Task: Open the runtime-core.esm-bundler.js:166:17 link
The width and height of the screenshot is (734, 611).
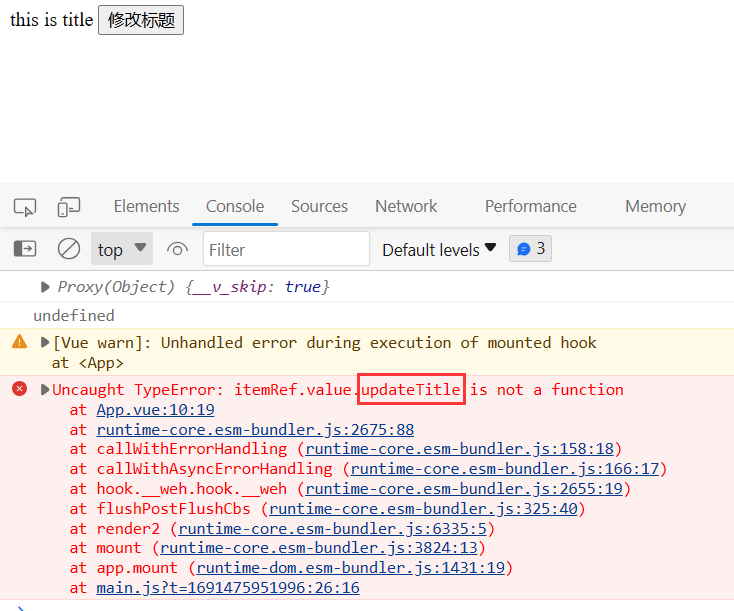Action: 505,469
